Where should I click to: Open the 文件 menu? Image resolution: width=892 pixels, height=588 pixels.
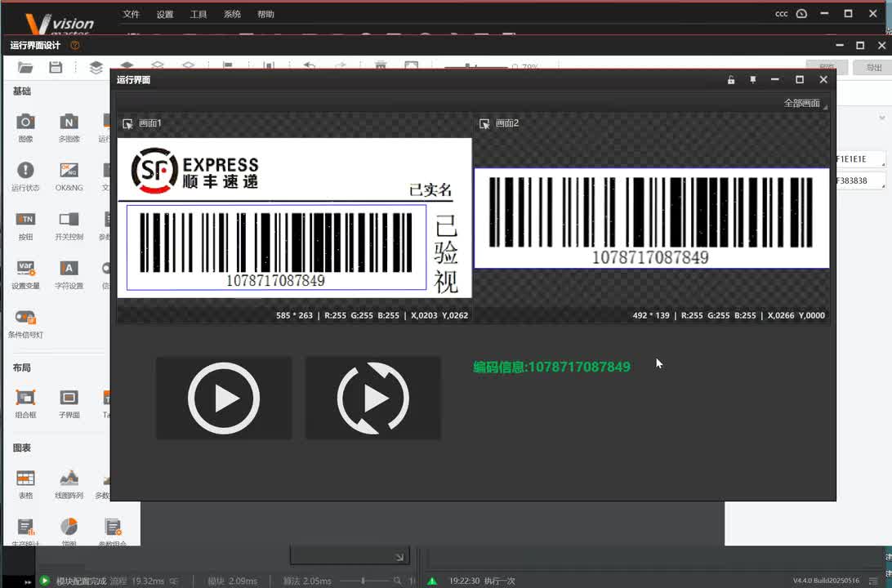click(131, 14)
